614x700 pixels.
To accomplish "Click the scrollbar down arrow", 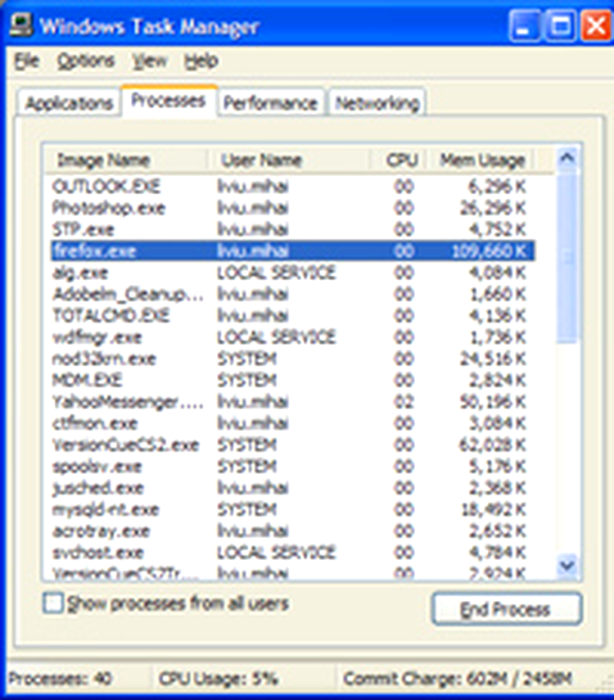I will [567, 566].
